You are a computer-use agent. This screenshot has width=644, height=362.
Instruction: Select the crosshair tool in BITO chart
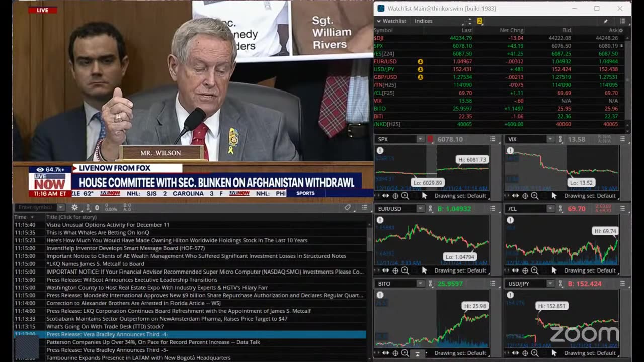395,353
